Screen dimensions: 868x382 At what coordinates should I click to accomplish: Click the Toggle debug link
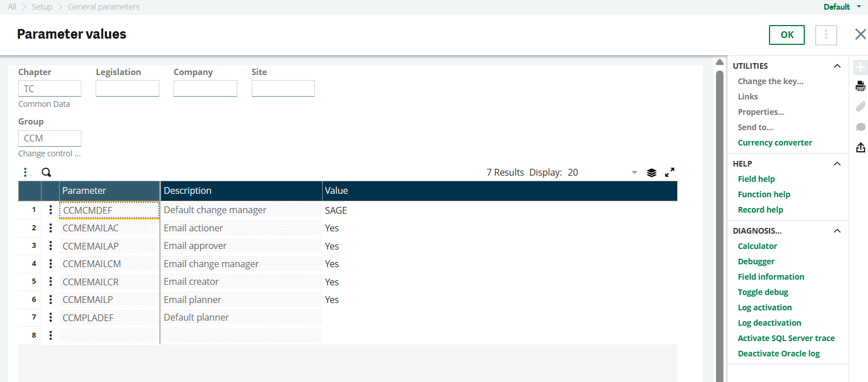click(763, 292)
